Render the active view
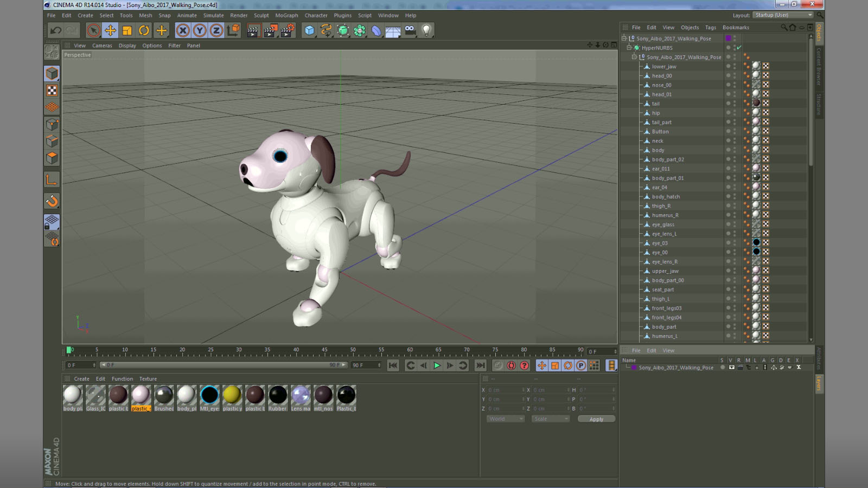The height and width of the screenshot is (488, 868). click(x=253, y=30)
